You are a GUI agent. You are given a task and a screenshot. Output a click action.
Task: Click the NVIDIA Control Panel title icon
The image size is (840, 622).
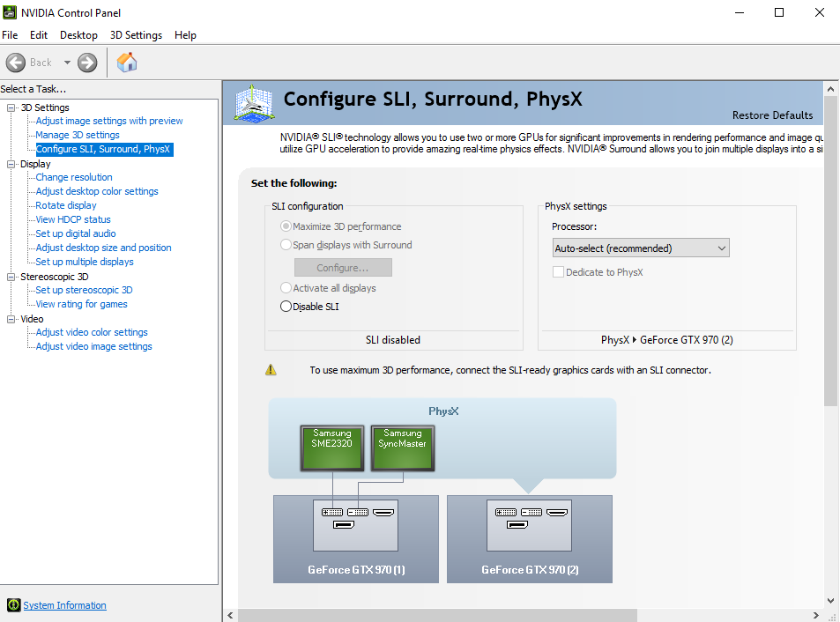(10, 12)
